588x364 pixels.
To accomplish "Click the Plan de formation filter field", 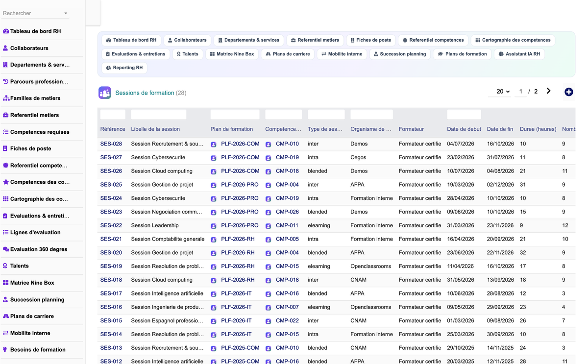I will click(235, 115).
